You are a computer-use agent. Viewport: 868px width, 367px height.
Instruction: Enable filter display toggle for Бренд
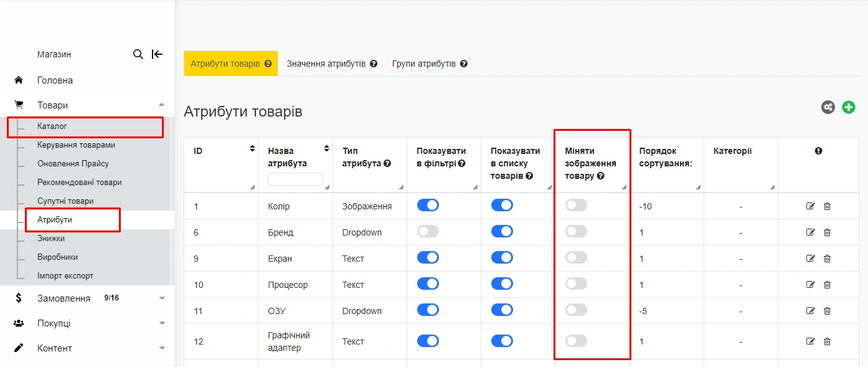pos(428,231)
